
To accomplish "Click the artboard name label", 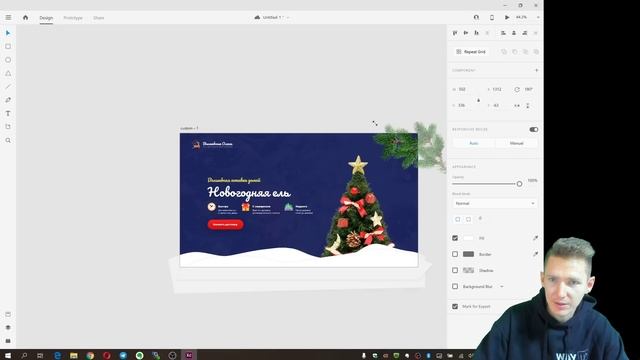I will (189, 128).
